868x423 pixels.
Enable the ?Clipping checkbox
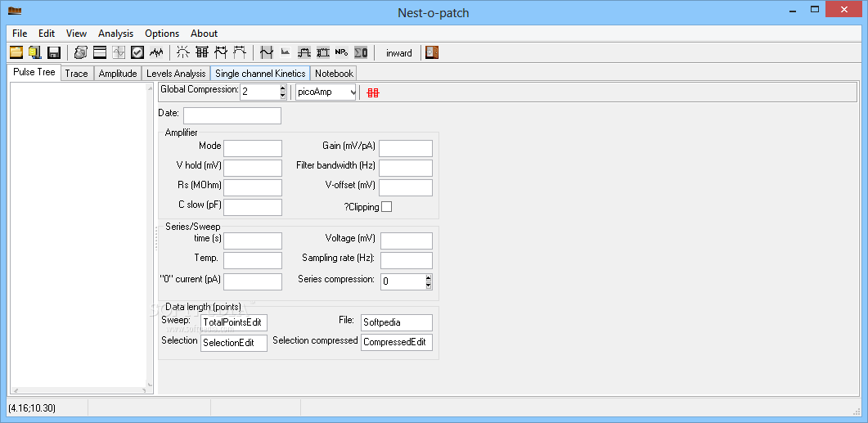click(386, 206)
